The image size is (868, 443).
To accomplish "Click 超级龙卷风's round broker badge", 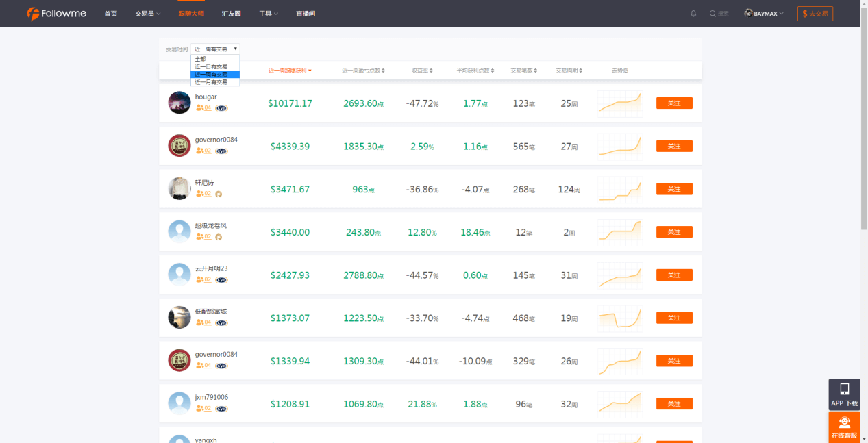I will pos(219,237).
